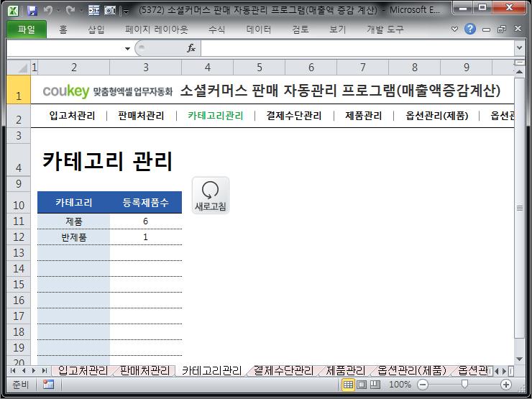Viewport: 532px width, 399px height.
Task: Click the Name Box input field
Action: pos(65,48)
